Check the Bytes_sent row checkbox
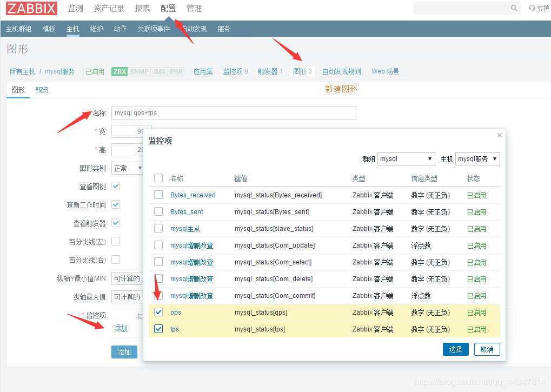The height and width of the screenshot is (392, 551). (158, 211)
